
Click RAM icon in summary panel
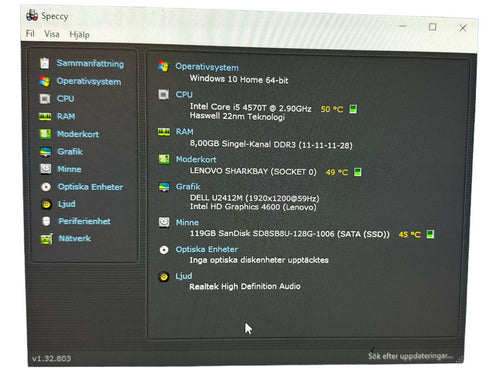tap(164, 132)
